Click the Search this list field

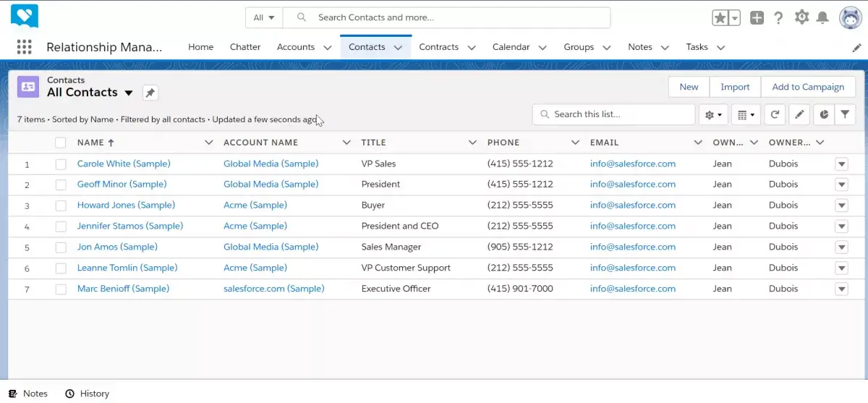[x=614, y=114]
